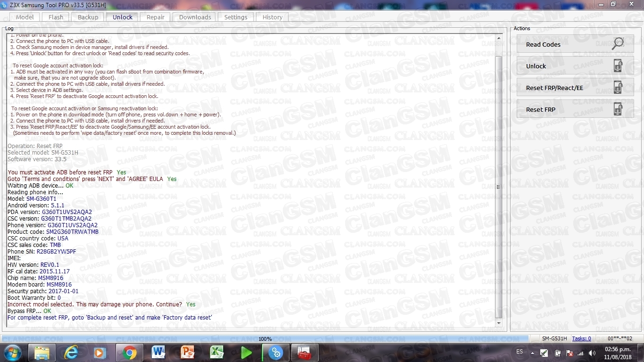The width and height of the screenshot is (644, 362).
Task: Click the 'You must activate ADB' line
Action: 67,173
